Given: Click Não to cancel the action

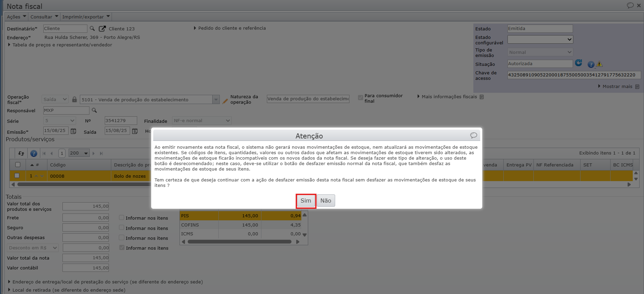Looking at the screenshot, I should tap(326, 201).
